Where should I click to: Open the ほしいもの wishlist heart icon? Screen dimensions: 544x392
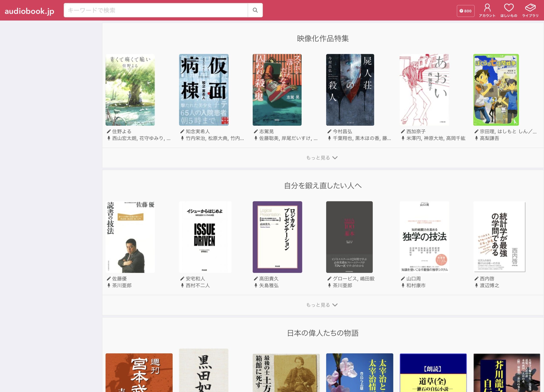click(x=509, y=11)
